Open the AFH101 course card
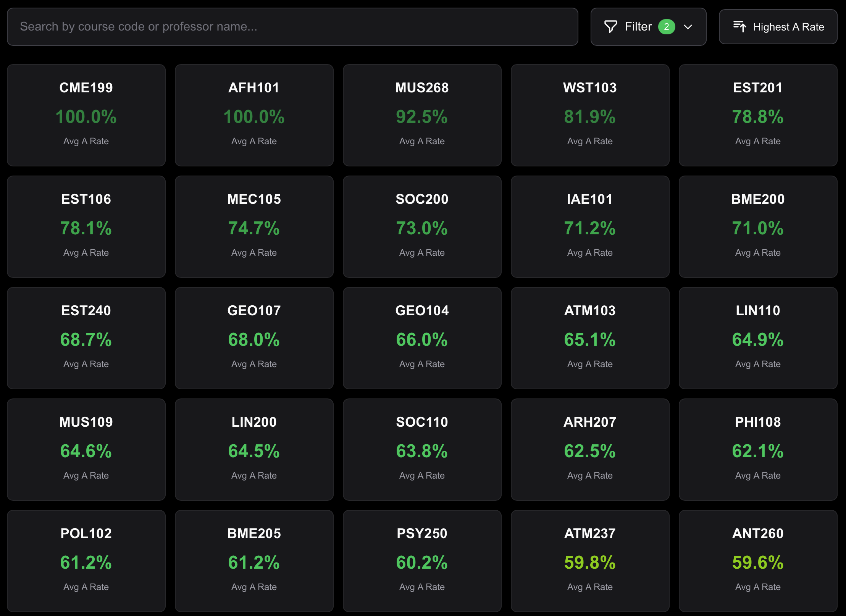Screen dimensions: 846x616 coord(254,115)
